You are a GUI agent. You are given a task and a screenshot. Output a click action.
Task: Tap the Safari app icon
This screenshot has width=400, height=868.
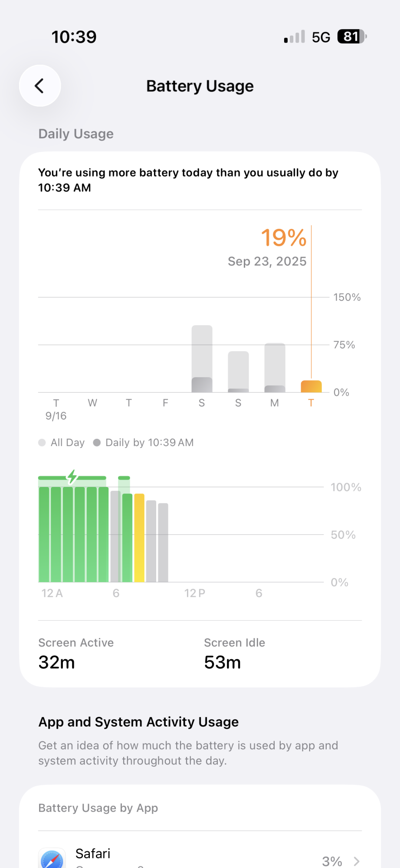(x=52, y=858)
